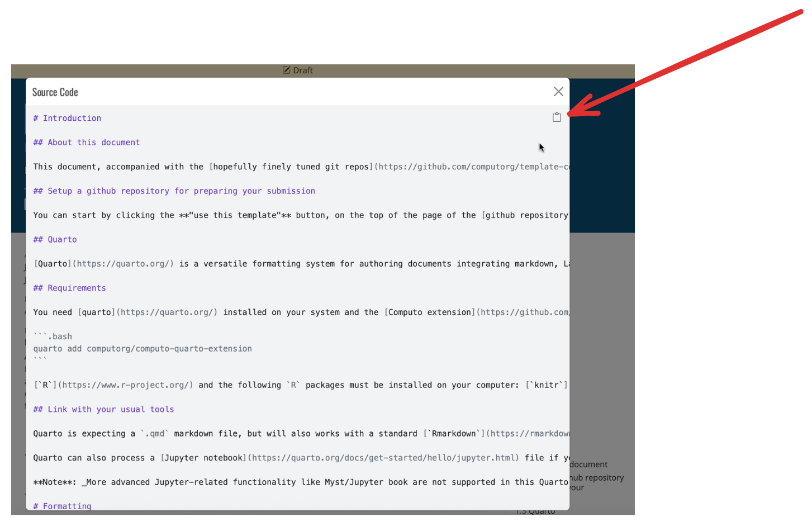
Task: Click the 'Quarto is expecting a .qmd' line
Action: click(301, 434)
